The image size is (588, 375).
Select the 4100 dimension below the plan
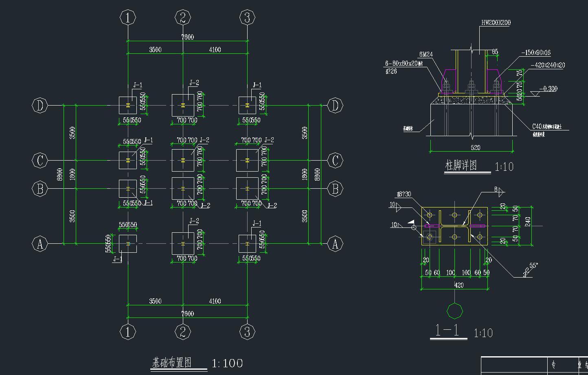pos(215,301)
